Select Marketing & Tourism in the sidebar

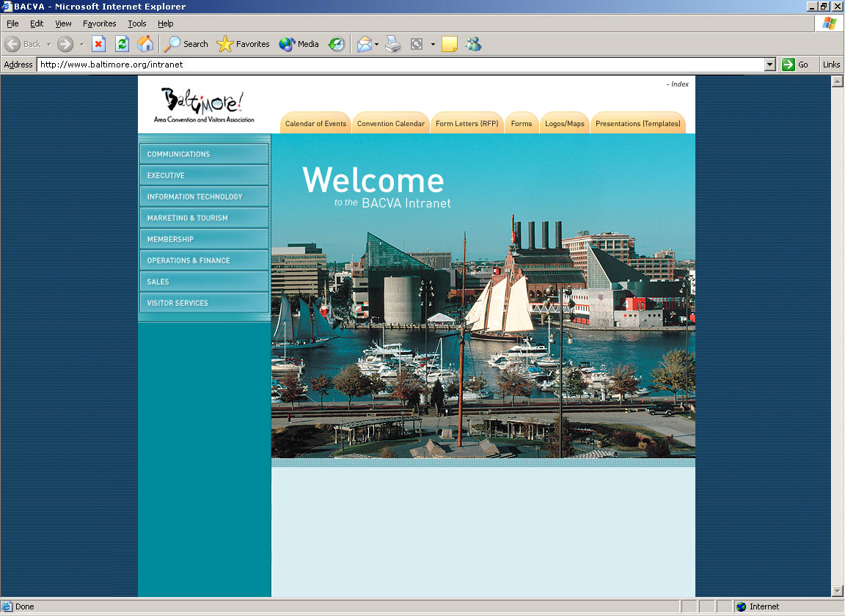click(188, 218)
